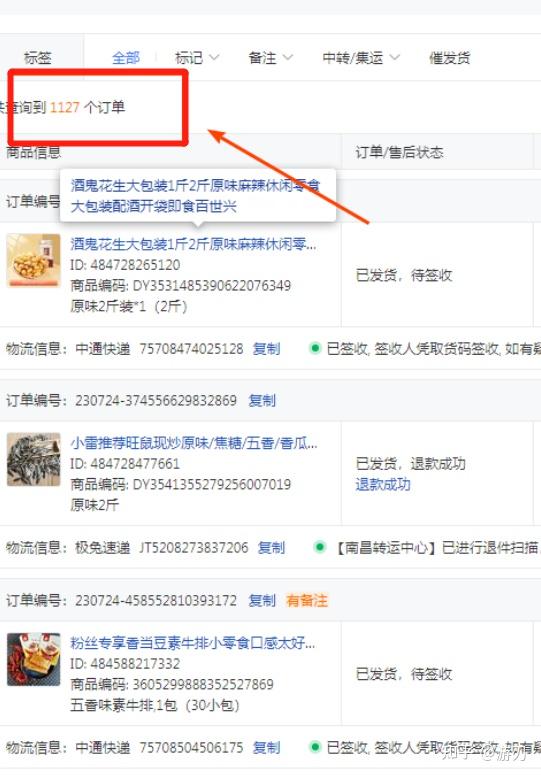Copy tracking number 75708504506175
The image size is (541, 777).
point(267,747)
